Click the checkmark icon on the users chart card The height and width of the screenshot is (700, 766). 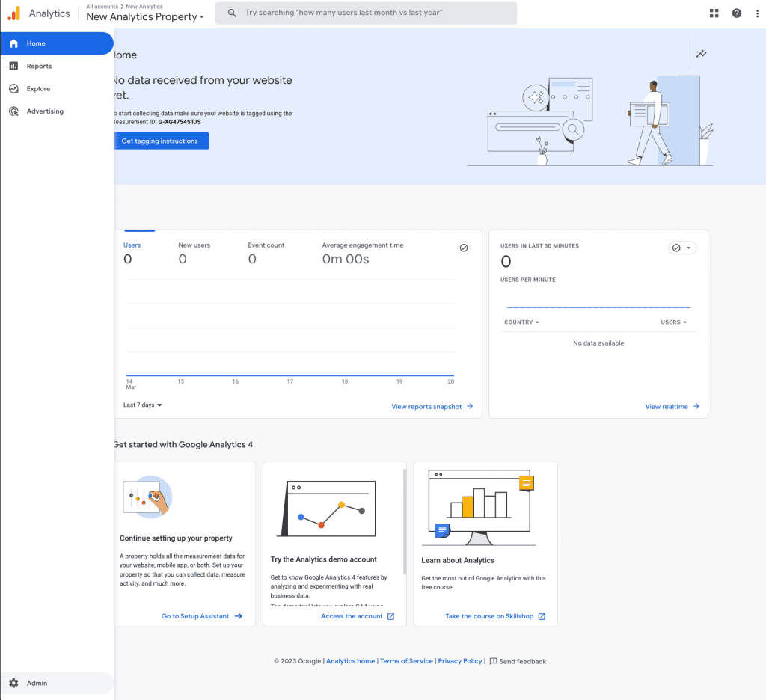tap(464, 248)
